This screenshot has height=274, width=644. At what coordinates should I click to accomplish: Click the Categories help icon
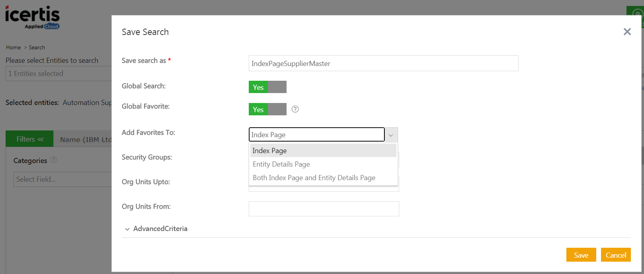point(54,160)
